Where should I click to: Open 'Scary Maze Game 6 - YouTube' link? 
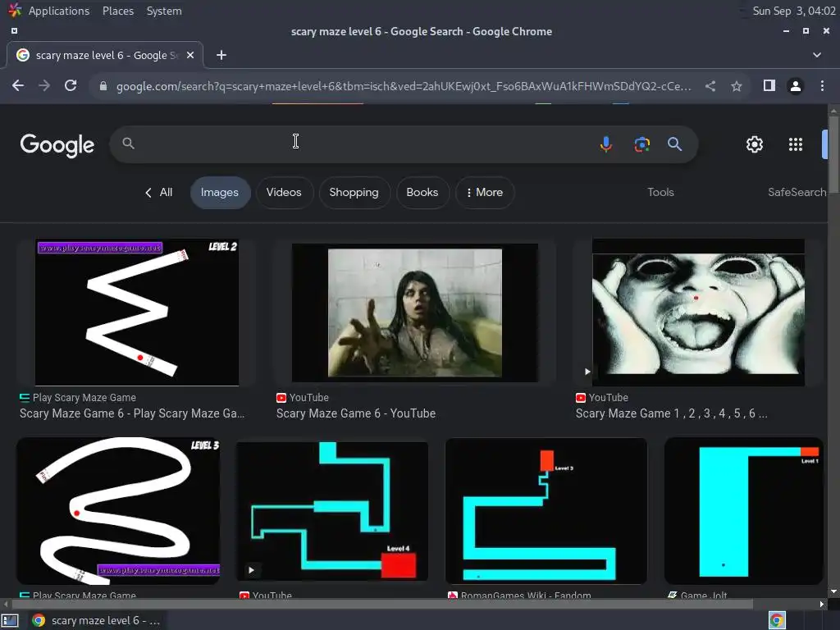(x=356, y=413)
